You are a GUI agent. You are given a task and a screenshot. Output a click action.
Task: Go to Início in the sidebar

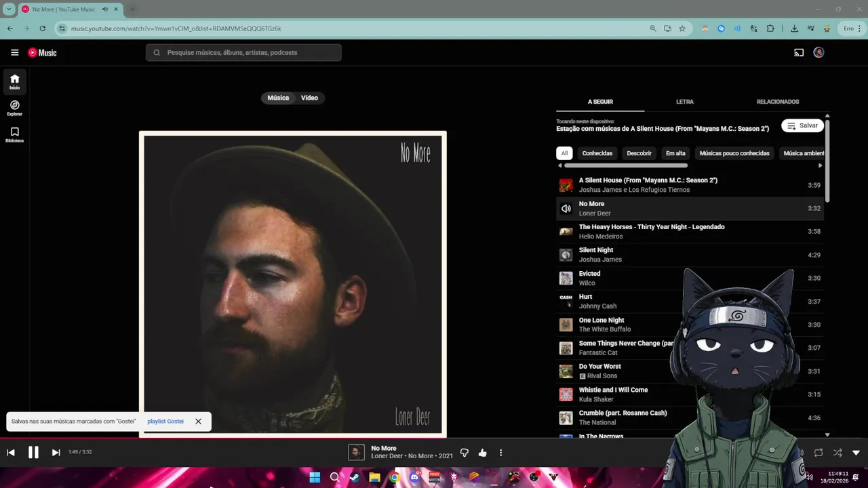pyautogui.click(x=14, y=81)
